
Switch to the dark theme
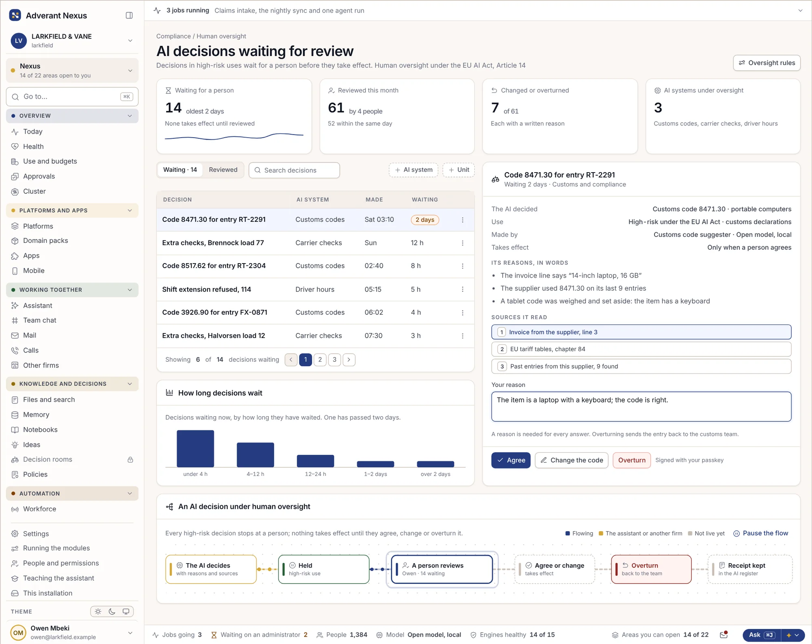pos(112,612)
